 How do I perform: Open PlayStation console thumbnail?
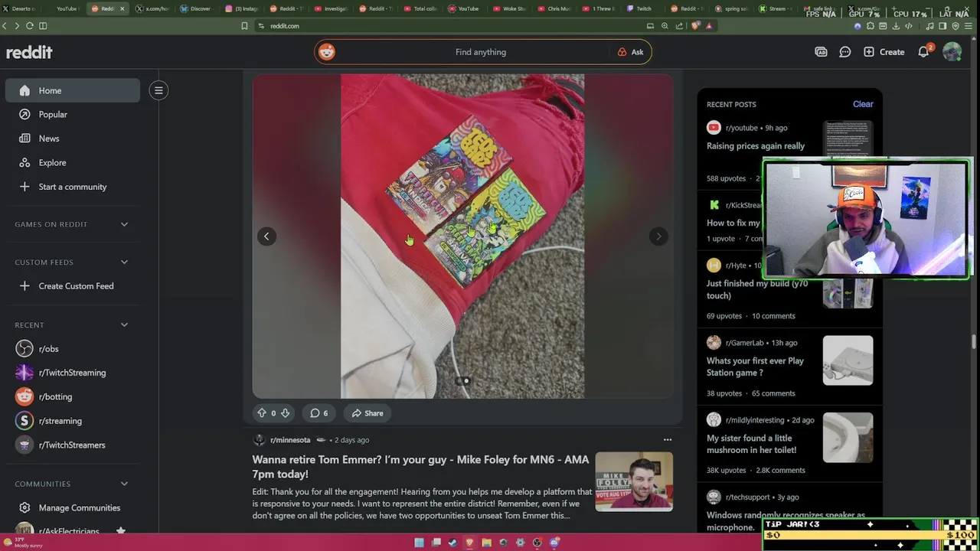tap(848, 360)
